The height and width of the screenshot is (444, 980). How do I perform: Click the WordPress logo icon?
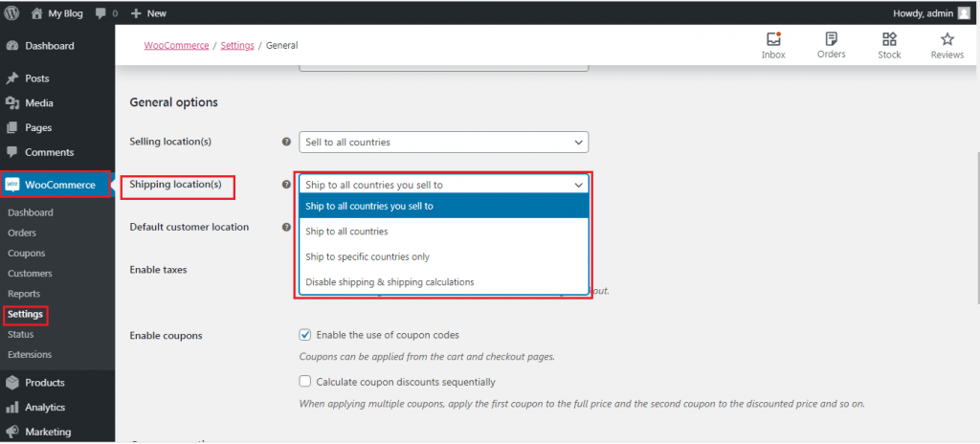(11, 13)
